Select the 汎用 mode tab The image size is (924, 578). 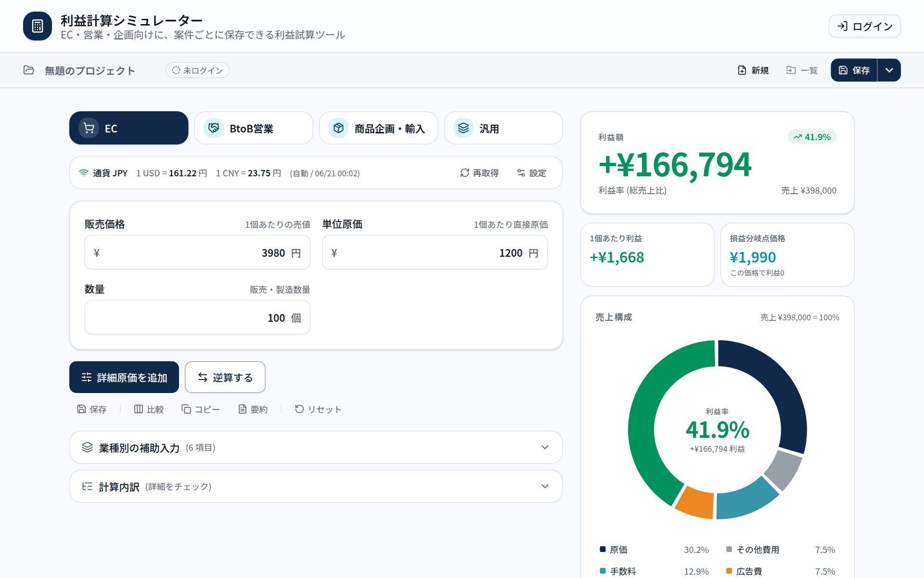(x=503, y=128)
